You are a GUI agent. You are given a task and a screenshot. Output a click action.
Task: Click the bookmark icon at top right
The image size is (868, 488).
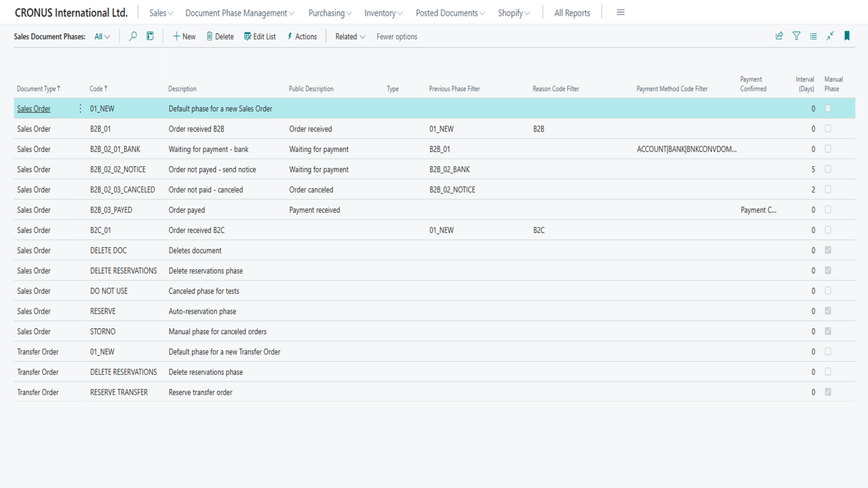pos(847,37)
